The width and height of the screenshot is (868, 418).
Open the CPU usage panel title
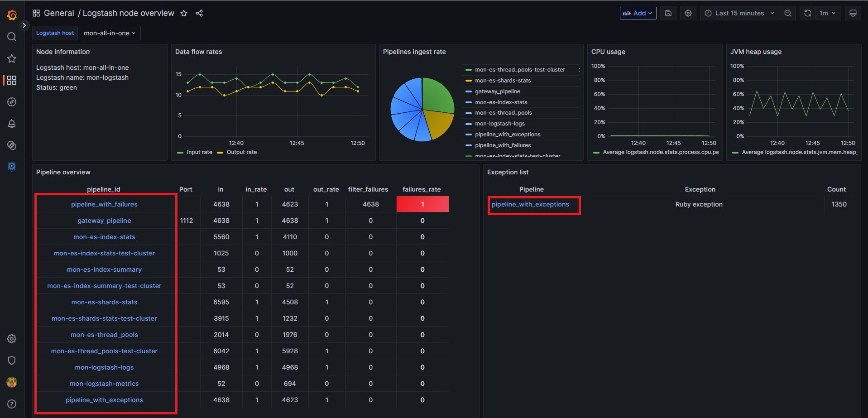(608, 52)
